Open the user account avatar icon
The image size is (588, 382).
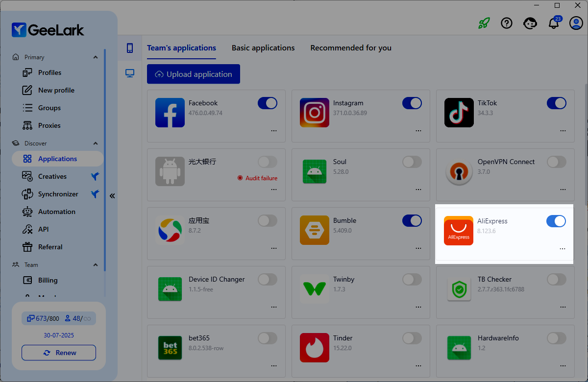576,23
